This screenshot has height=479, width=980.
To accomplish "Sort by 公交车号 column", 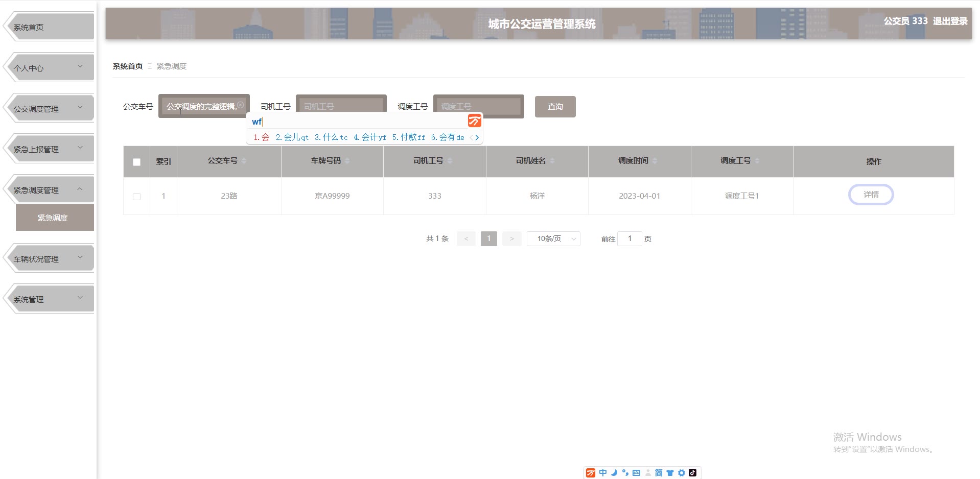I will (x=244, y=161).
